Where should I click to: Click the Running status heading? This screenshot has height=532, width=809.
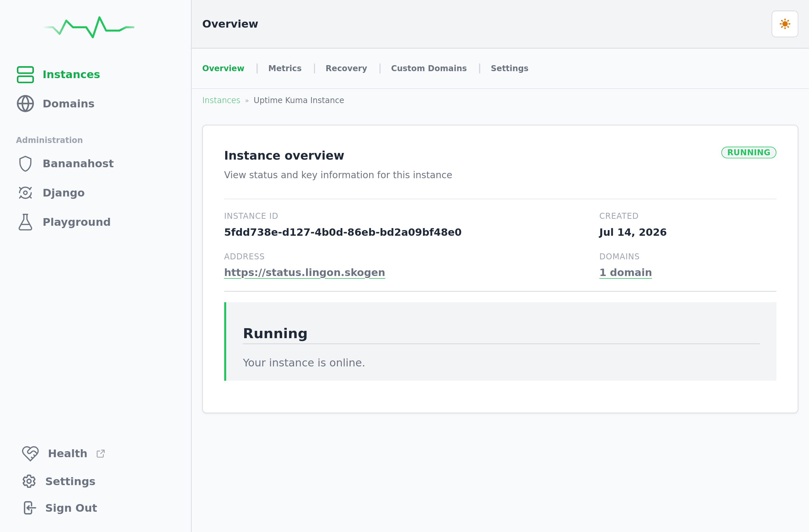[x=275, y=333]
